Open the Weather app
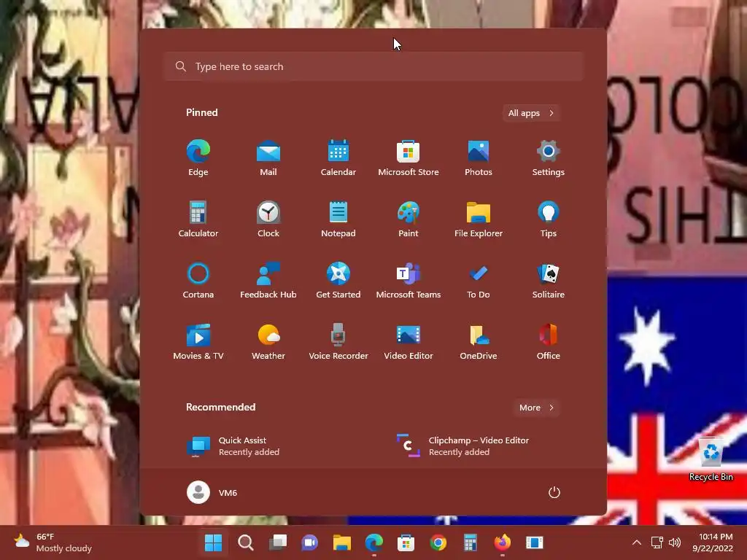Screen dimensions: 747x560 pyautogui.click(x=268, y=342)
